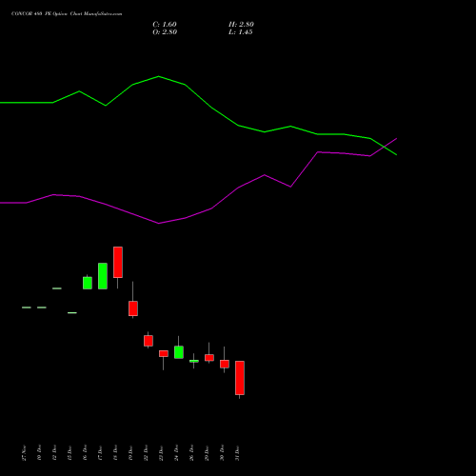Viewport: 476px width, 476px height.
Task: Click the red candlestick at 30 Dec
Action: coord(225,364)
